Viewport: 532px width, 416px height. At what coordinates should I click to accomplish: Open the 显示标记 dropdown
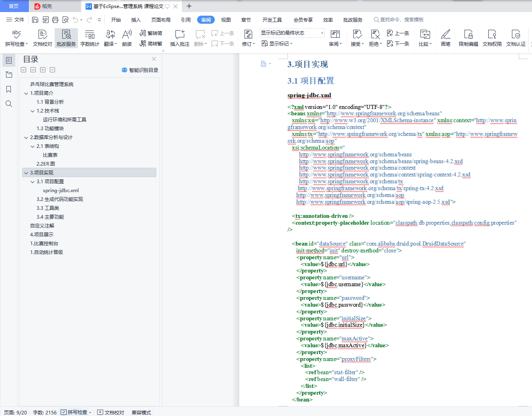tap(277, 43)
